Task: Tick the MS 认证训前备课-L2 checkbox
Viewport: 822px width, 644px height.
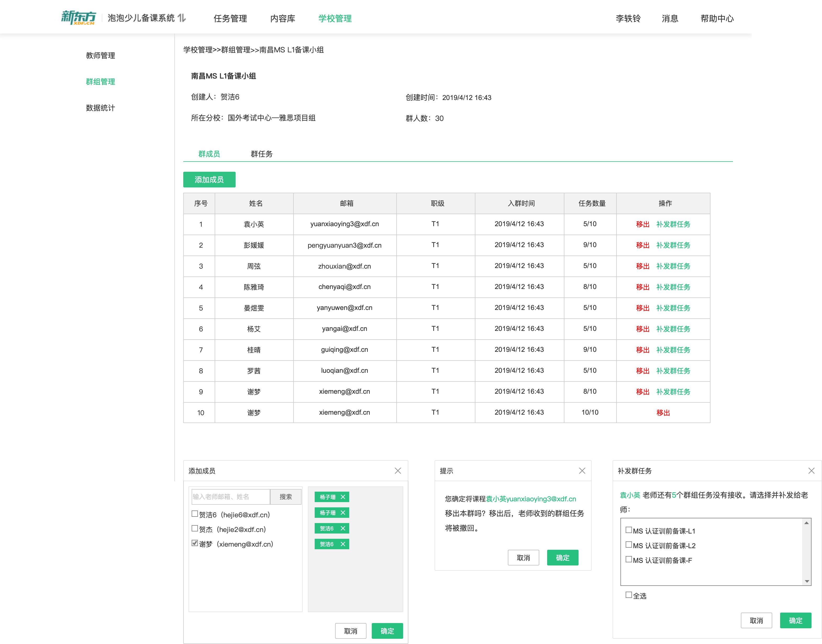Action: point(629,545)
